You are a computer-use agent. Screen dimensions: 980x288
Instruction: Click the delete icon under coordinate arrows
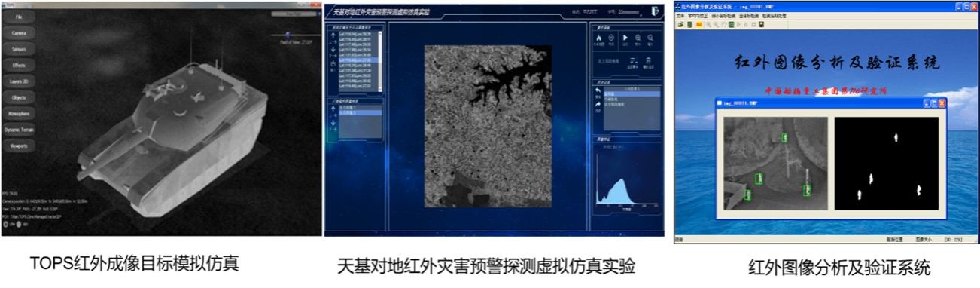(x=333, y=63)
